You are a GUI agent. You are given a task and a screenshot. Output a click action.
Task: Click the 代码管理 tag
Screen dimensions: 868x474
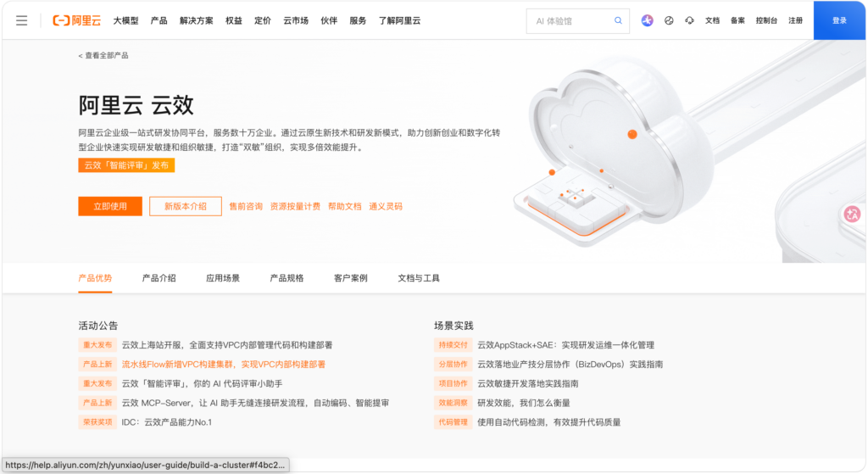click(453, 422)
